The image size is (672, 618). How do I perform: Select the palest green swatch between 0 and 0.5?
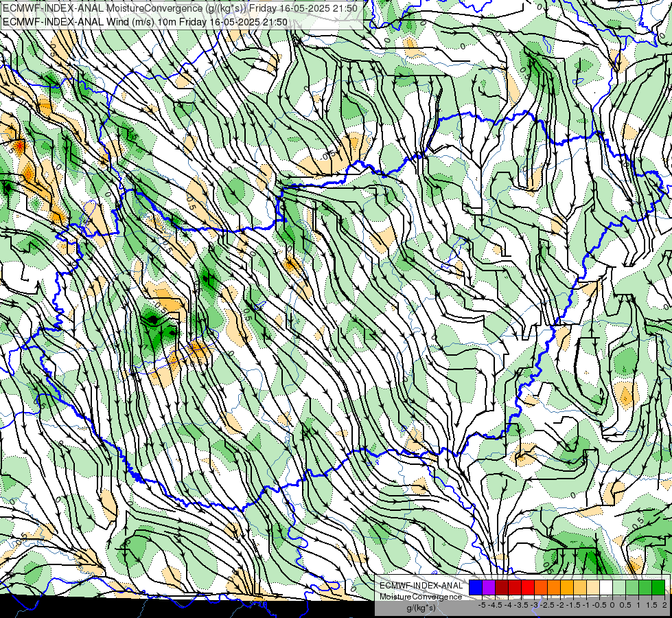(619, 587)
